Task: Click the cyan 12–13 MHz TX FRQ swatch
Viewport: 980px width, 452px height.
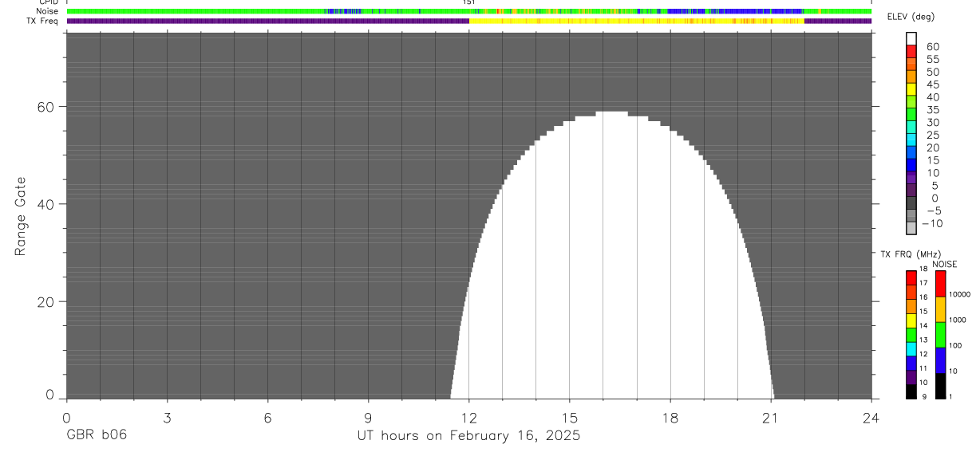Action: [911, 348]
